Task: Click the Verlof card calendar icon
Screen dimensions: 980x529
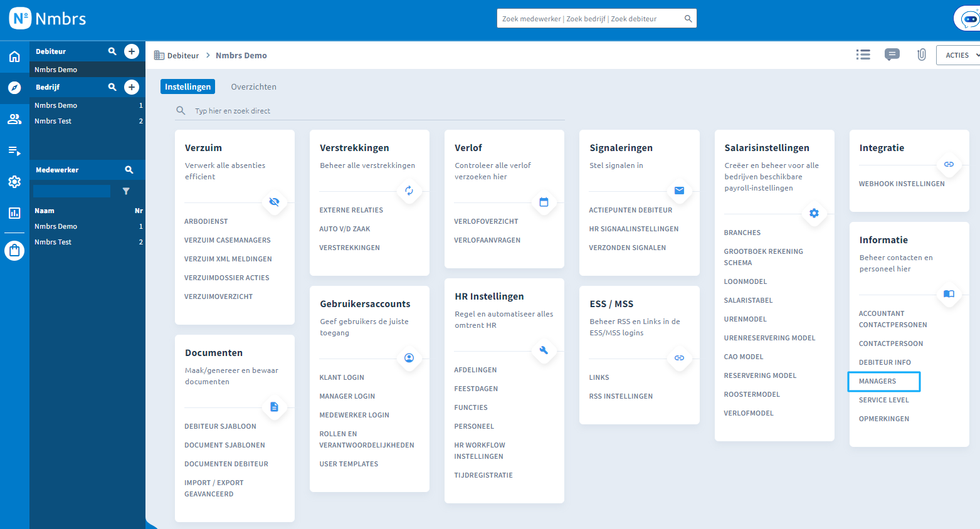Action: 544,202
